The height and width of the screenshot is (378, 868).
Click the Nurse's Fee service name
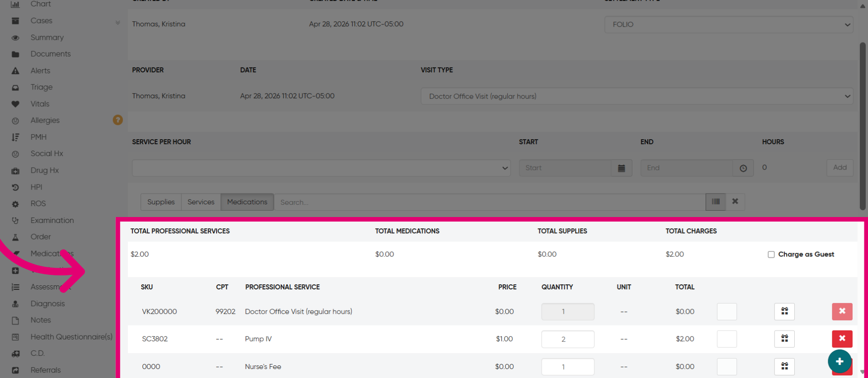point(263,367)
